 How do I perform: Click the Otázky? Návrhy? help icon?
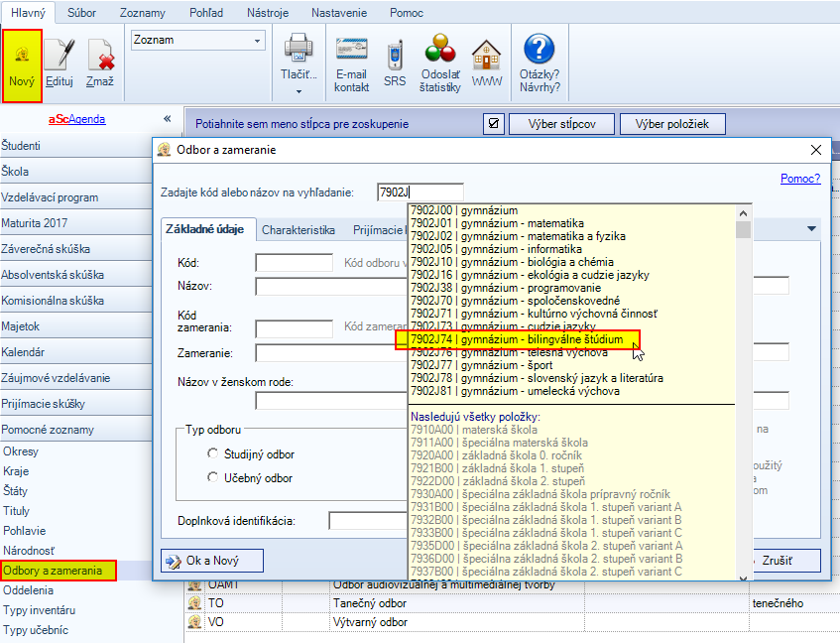pyautogui.click(x=539, y=64)
